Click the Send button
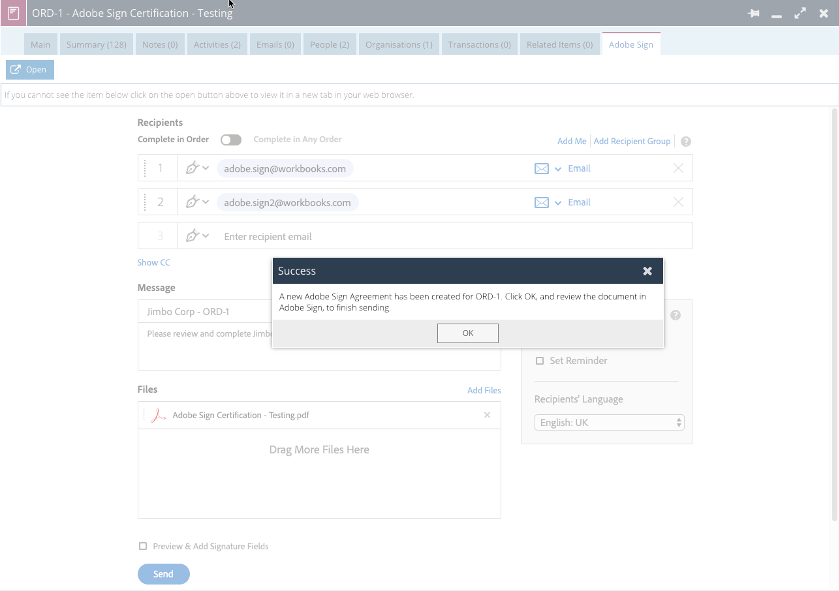Image resolution: width=839 pixels, height=591 pixels. coord(163,574)
